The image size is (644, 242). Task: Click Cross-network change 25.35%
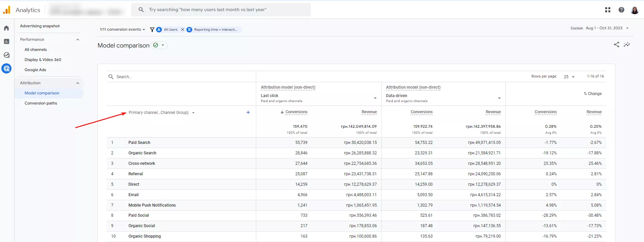550,163
